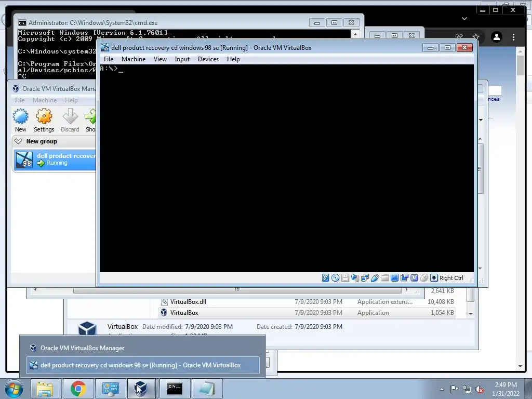Select the dell product recovery VM entry
Screen dimensions: 532x399
pos(55,159)
